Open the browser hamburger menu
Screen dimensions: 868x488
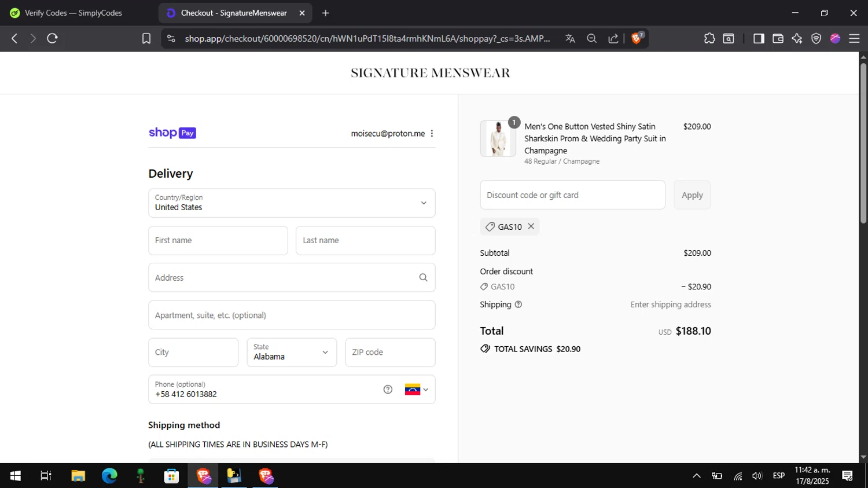pos(854,38)
